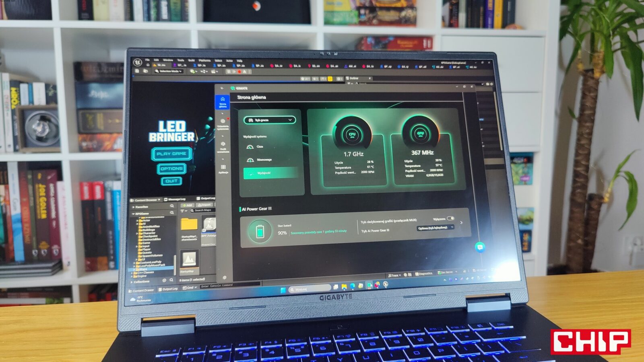Select the StartupMap thumbnail asset
Viewport: 644px width, 362px height.
(x=189, y=261)
